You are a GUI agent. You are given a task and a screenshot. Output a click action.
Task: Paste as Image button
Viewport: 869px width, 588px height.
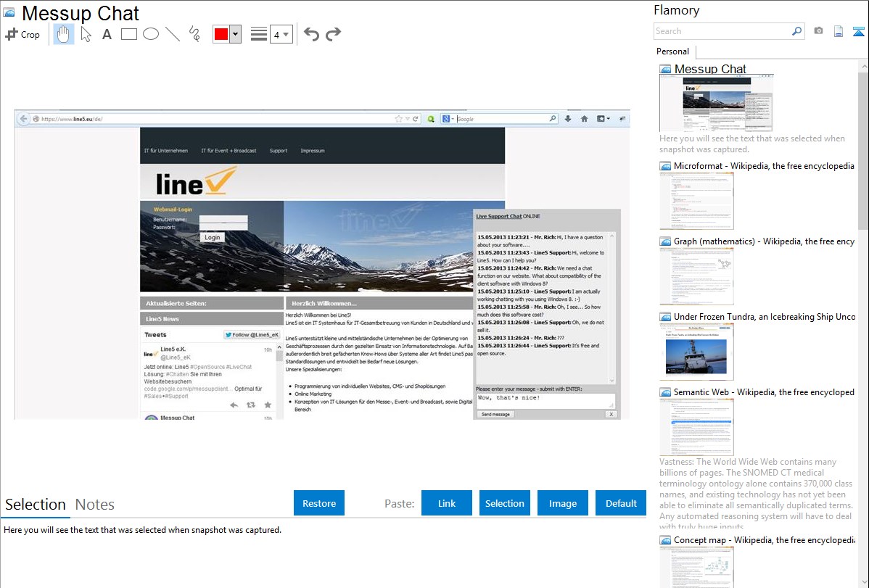pos(562,502)
